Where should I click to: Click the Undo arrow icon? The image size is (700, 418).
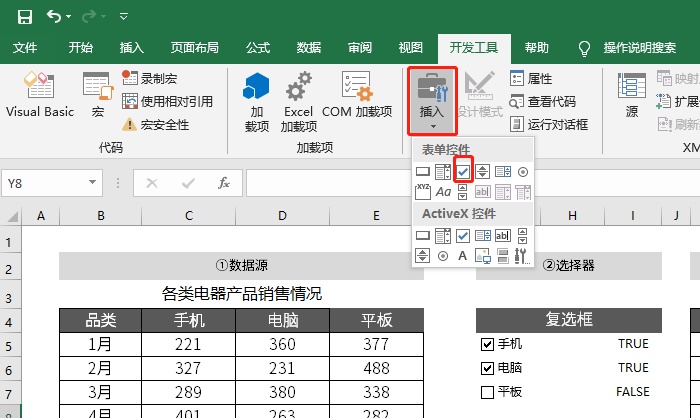54,17
